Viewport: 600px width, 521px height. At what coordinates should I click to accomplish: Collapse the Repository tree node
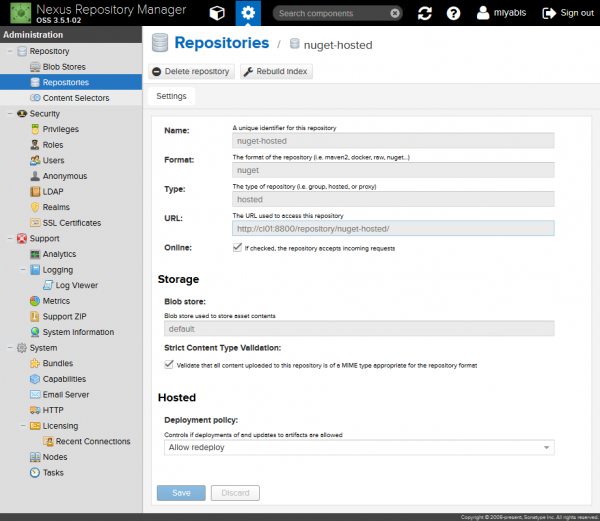[10, 51]
